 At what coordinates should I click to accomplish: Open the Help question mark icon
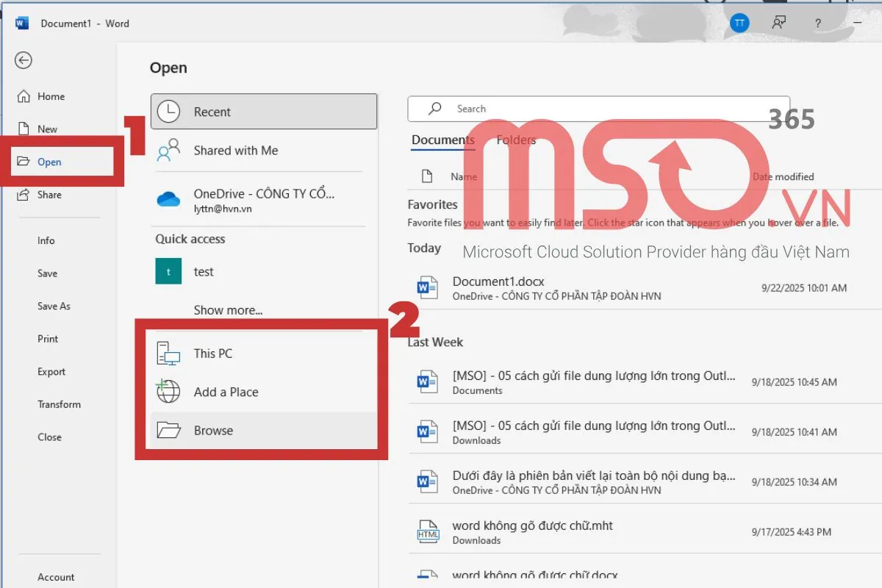coord(817,24)
